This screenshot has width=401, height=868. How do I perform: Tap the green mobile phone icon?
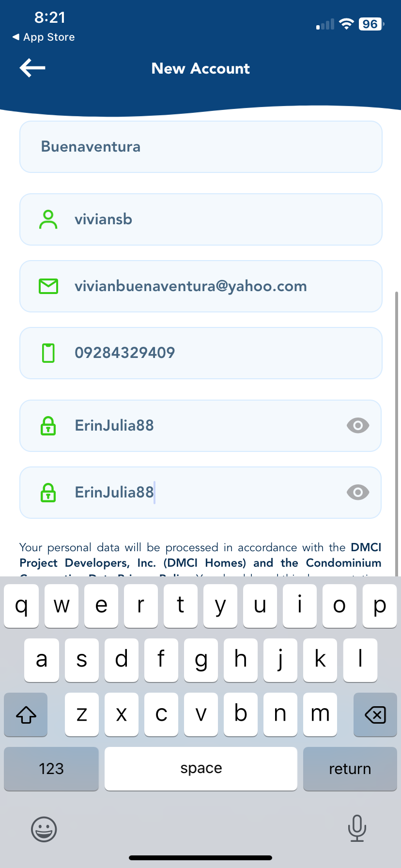48,353
